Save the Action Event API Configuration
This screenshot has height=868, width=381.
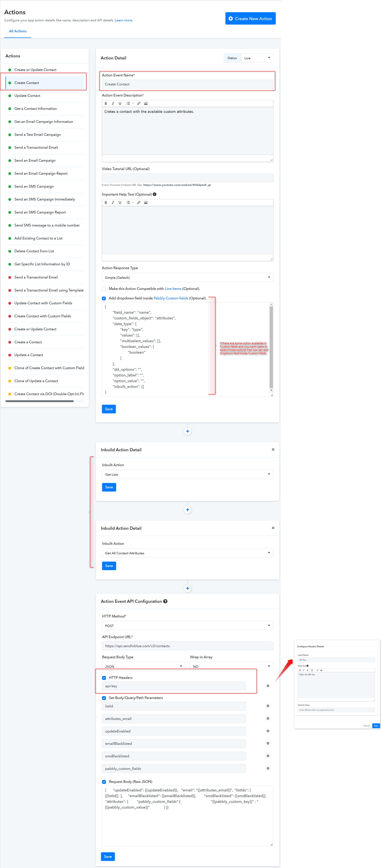click(x=108, y=857)
